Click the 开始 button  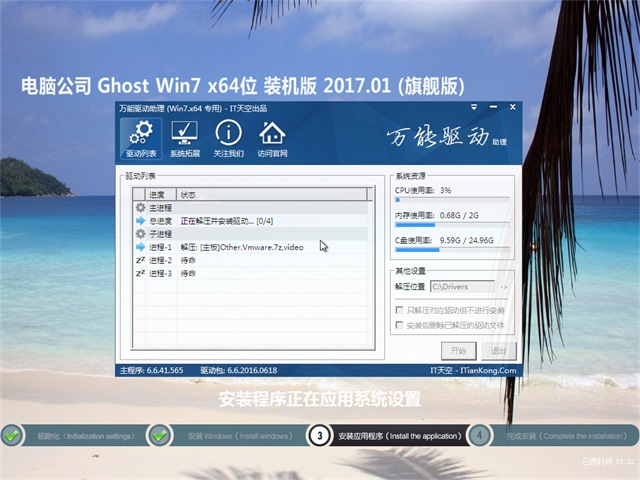point(459,351)
